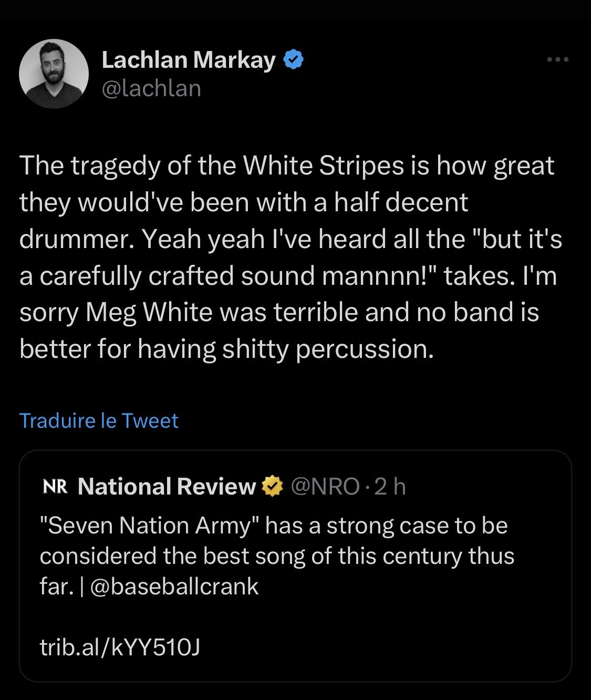591x700 pixels.
Task: Click the Lachlan Markay display name
Action: (x=188, y=60)
